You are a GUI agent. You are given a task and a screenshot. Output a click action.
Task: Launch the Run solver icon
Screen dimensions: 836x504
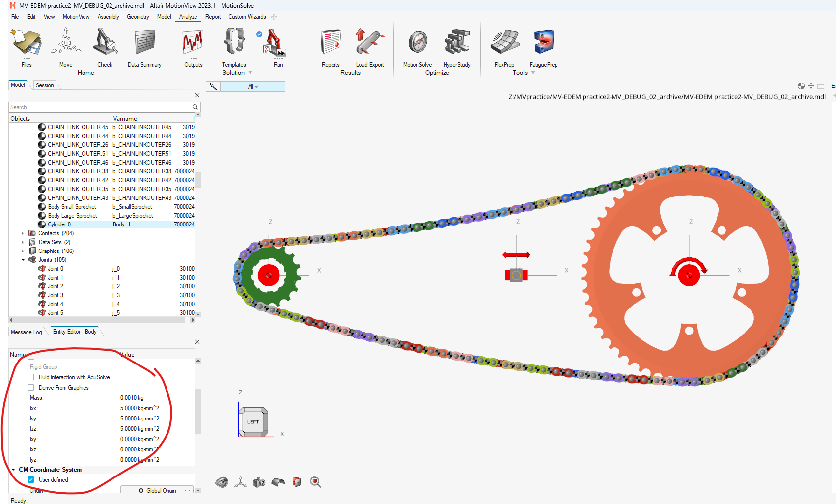pyautogui.click(x=274, y=43)
